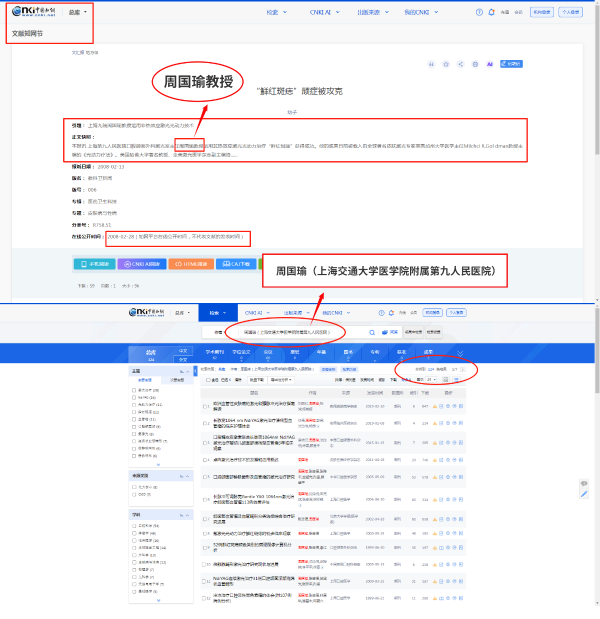Screen dimensions: 600x619
Task: Click the orange HTML阅读 button
Action: 189,265
